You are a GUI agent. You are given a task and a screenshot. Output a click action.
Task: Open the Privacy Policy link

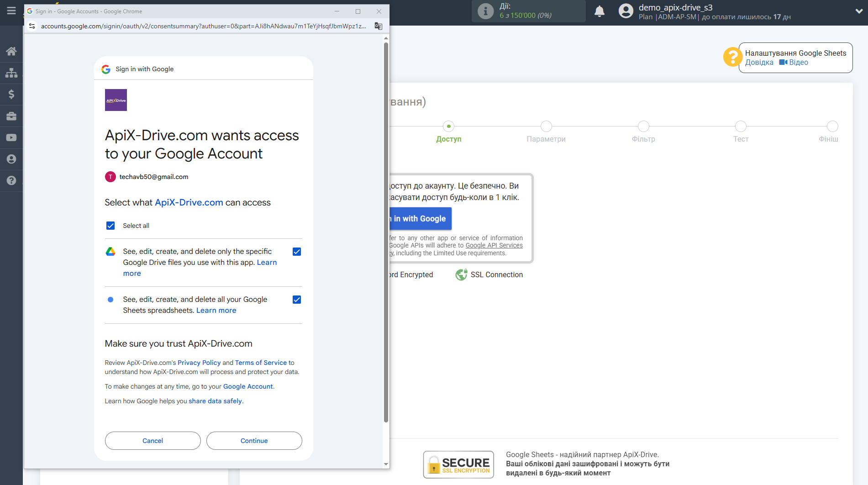[199, 363]
